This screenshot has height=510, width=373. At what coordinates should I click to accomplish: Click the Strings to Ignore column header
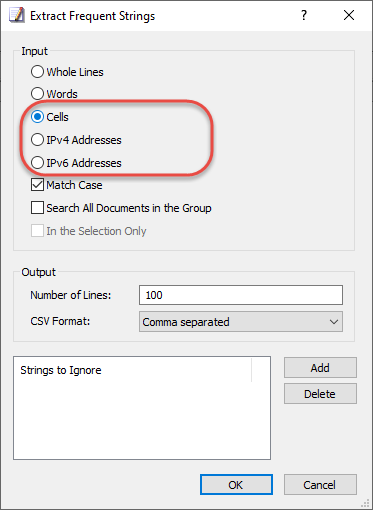pos(133,370)
